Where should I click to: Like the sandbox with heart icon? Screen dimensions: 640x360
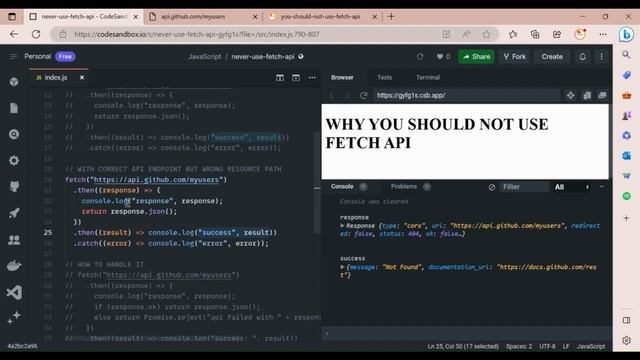pyautogui.click(x=443, y=57)
